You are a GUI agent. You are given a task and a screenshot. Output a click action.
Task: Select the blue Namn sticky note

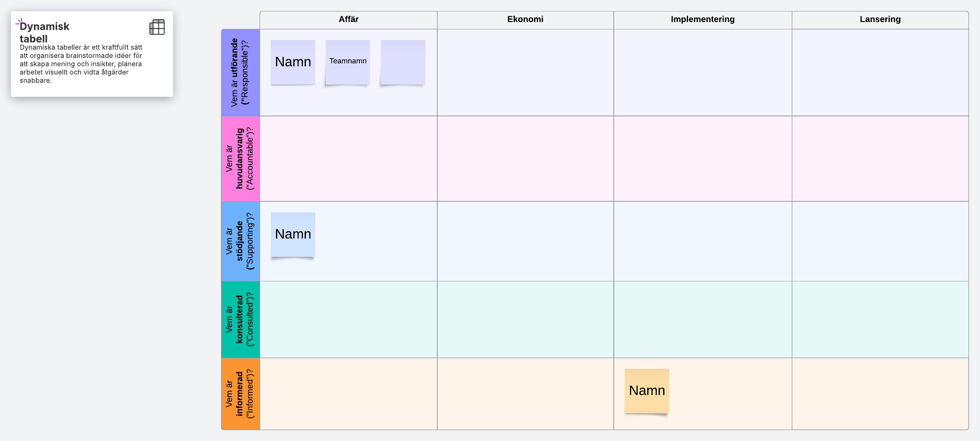[293, 234]
